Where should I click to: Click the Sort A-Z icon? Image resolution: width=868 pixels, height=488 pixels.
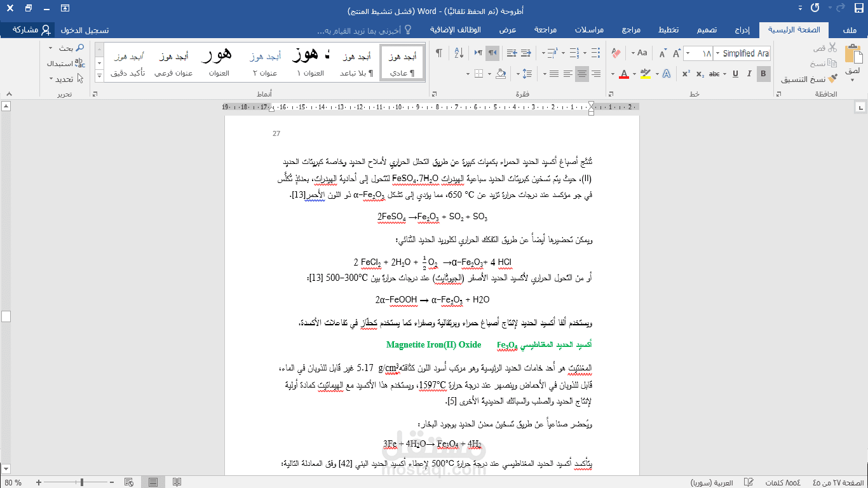pos(459,53)
